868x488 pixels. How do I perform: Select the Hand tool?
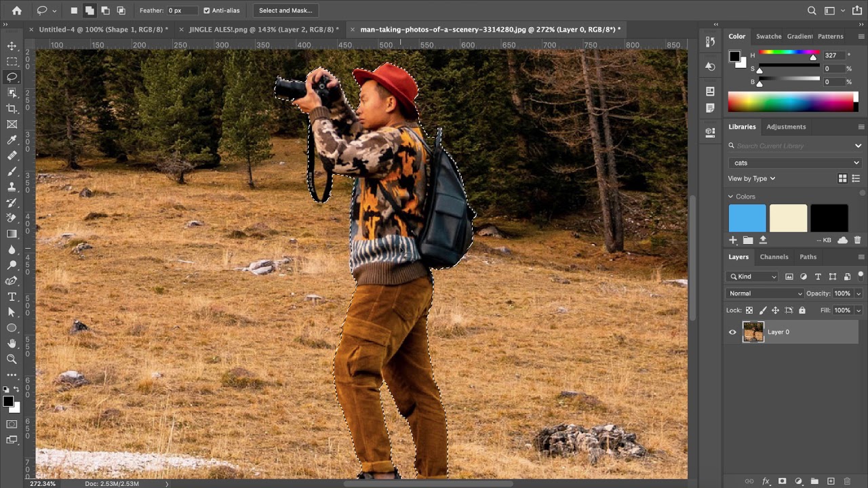[12, 344]
